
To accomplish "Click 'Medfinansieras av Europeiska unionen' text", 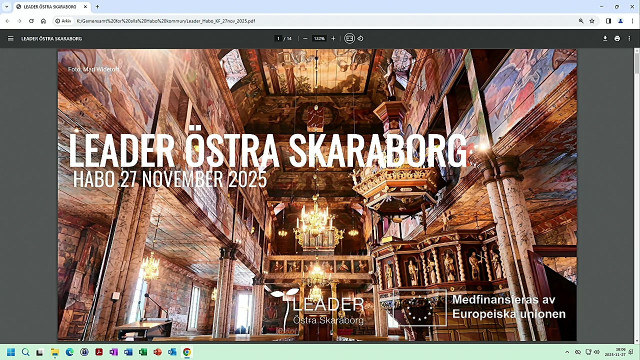I will [x=509, y=307].
